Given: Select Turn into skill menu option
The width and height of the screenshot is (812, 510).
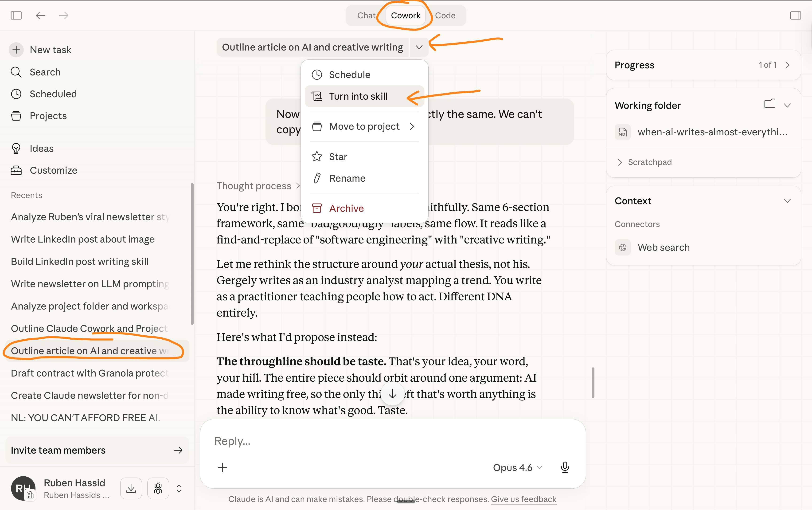Looking at the screenshot, I should tap(358, 96).
